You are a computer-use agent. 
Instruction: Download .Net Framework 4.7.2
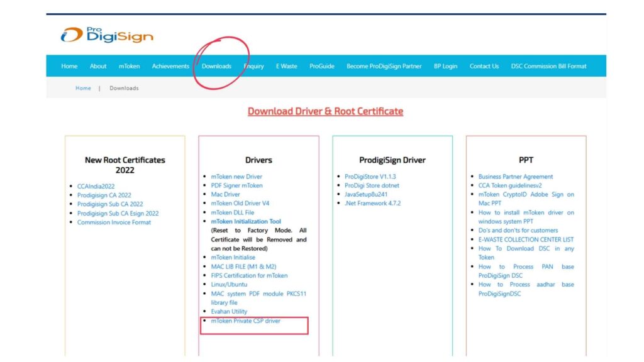tap(372, 203)
